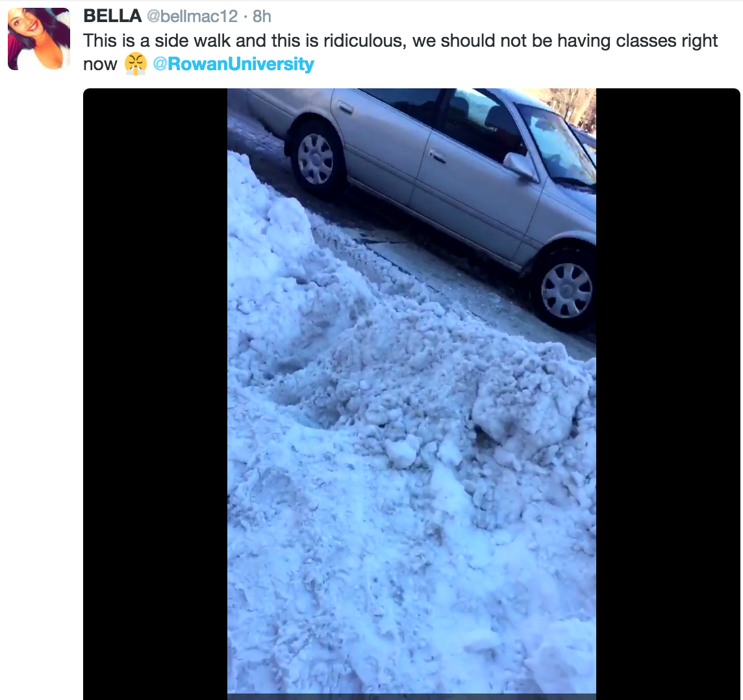Viewport: 743px width, 700px height.
Task: Visit the @RowanUniversity mention
Action: coord(233,64)
